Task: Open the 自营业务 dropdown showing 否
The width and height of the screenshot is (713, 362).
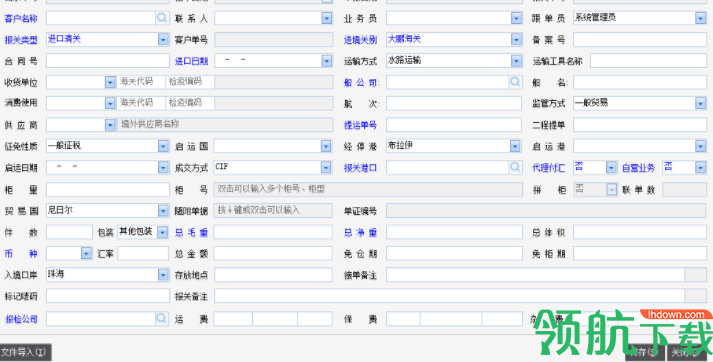Action: [700, 167]
